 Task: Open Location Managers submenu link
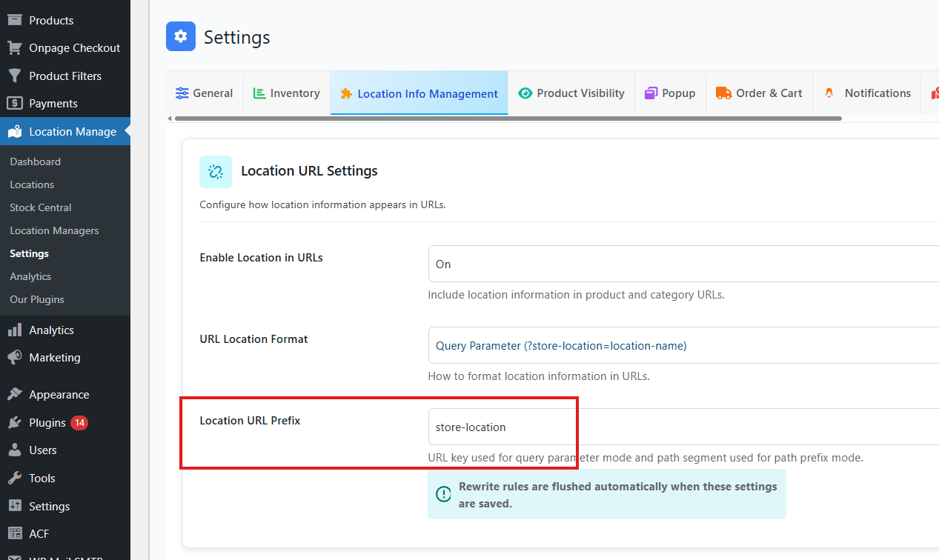54,230
